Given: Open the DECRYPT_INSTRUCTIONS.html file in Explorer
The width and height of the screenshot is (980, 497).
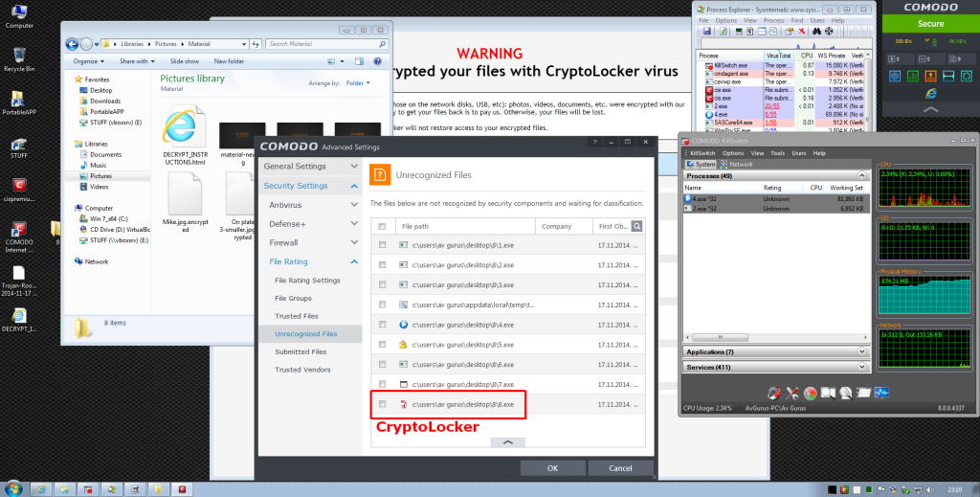Looking at the screenshot, I should [x=185, y=136].
